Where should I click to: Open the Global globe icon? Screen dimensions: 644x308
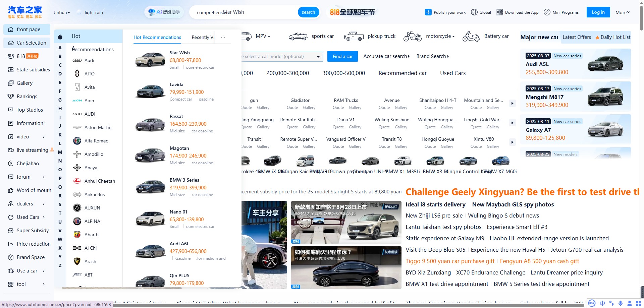click(474, 12)
